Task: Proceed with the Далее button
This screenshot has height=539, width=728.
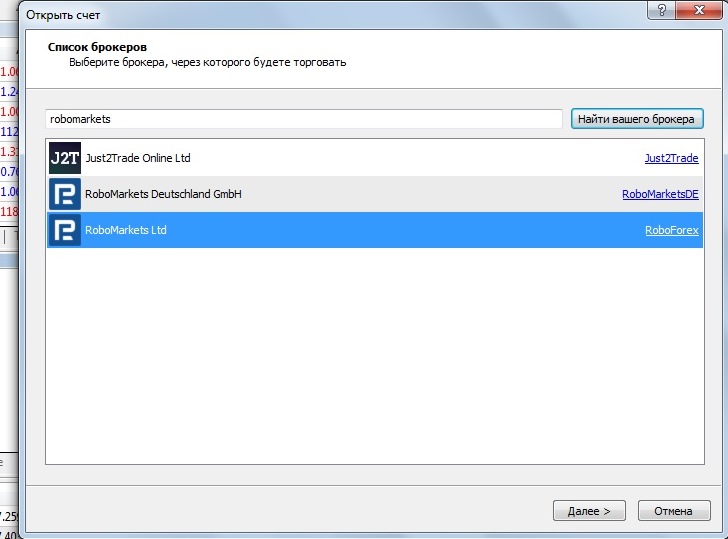Action: 589,511
